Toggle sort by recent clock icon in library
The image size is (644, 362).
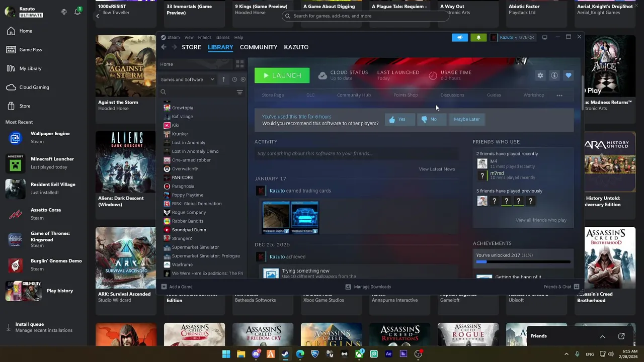click(x=234, y=79)
